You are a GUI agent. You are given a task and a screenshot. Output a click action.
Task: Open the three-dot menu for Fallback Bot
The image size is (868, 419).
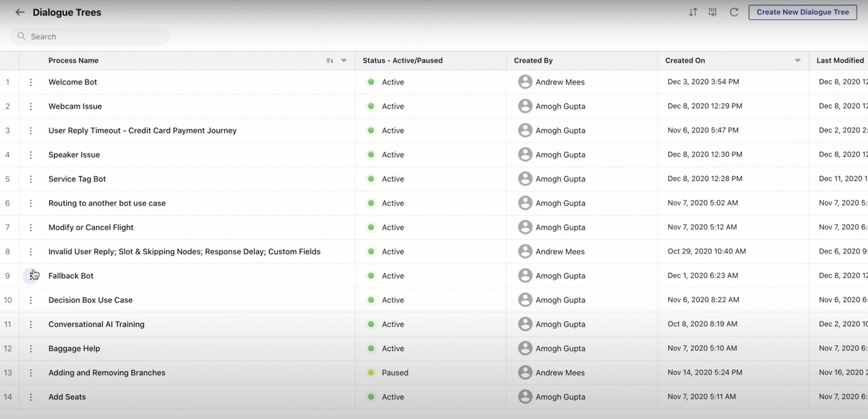[31, 275]
